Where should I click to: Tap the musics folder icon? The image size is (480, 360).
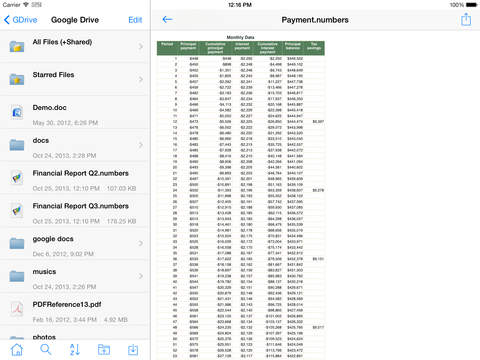click(x=17, y=276)
